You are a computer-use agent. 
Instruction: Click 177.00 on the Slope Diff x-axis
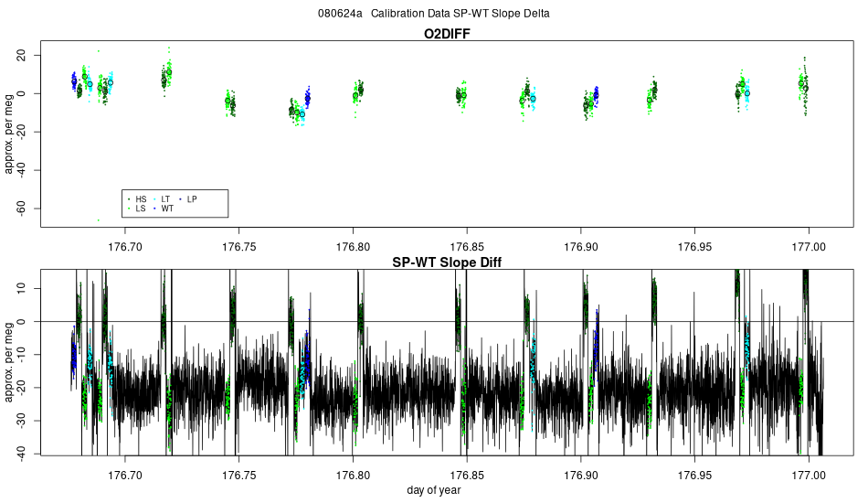point(809,476)
